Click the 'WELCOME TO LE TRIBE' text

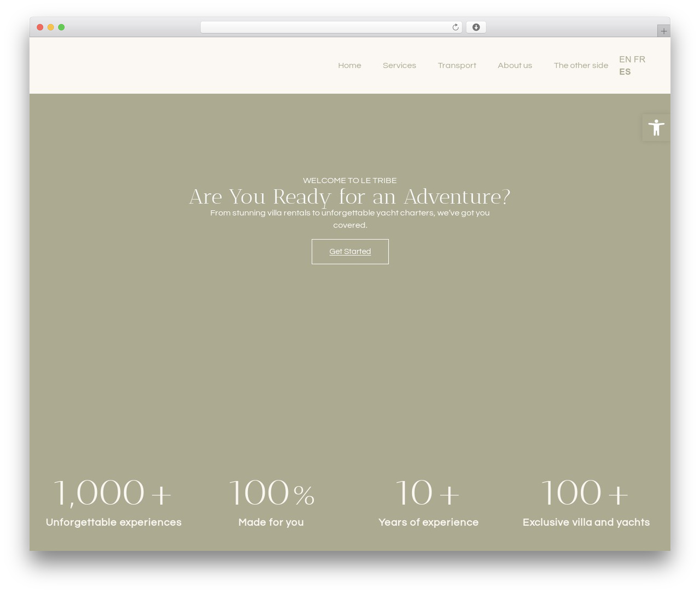point(350,181)
